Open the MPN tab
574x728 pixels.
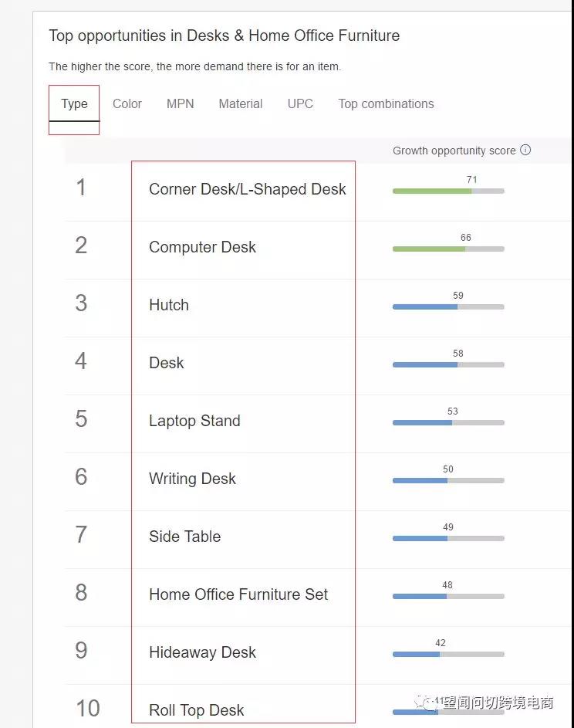(181, 104)
